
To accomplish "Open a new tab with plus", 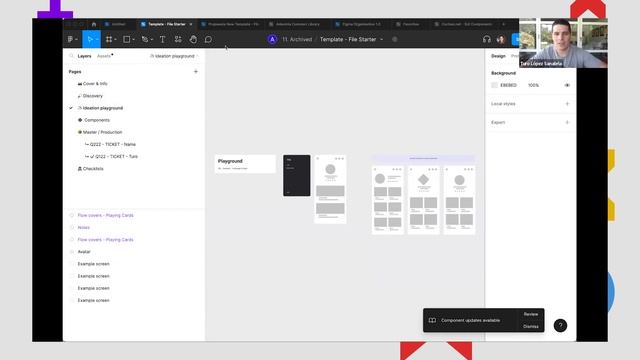I will (503, 24).
